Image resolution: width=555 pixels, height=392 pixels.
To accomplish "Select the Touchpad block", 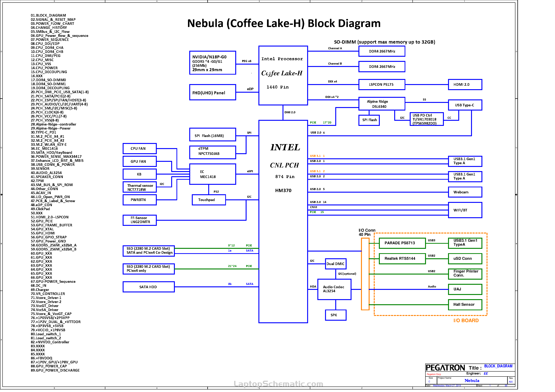I will pyautogui.click(x=209, y=200).
